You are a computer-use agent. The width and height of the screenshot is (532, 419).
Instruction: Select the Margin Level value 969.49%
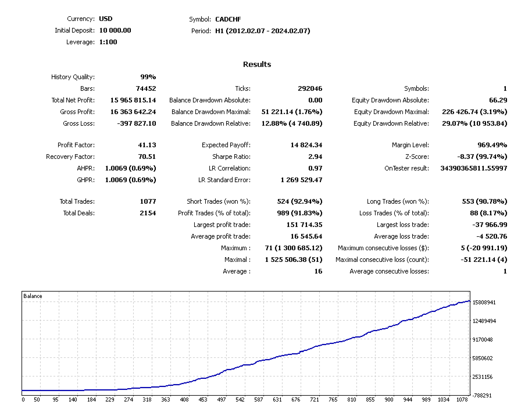click(x=492, y=145)
